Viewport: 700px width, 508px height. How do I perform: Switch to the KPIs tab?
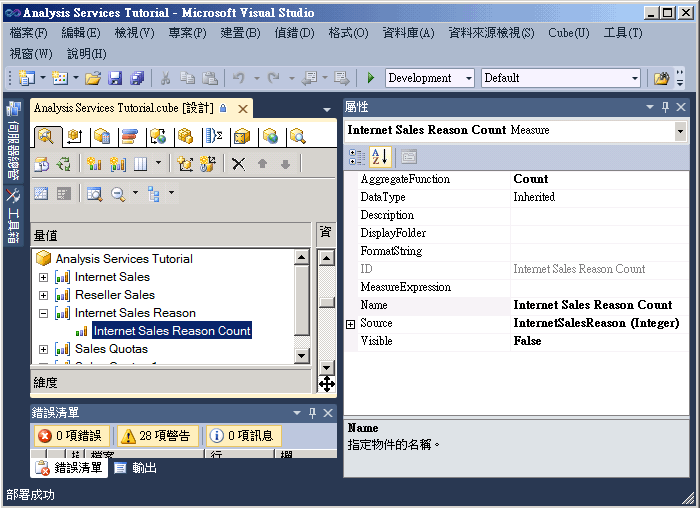coord(130,136)
